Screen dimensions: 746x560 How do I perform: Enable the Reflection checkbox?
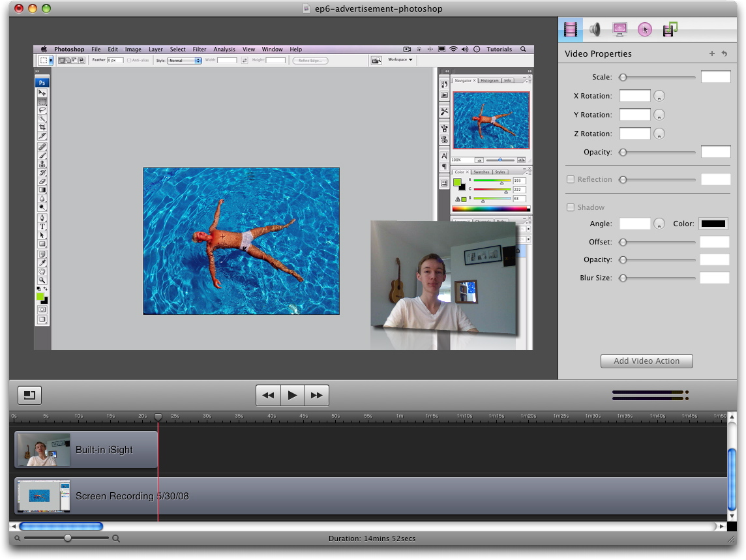[x=571, y=179]
